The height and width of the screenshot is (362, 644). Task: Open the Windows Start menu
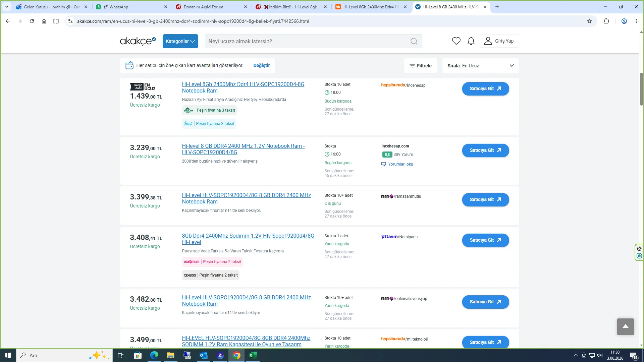[8, 355]
